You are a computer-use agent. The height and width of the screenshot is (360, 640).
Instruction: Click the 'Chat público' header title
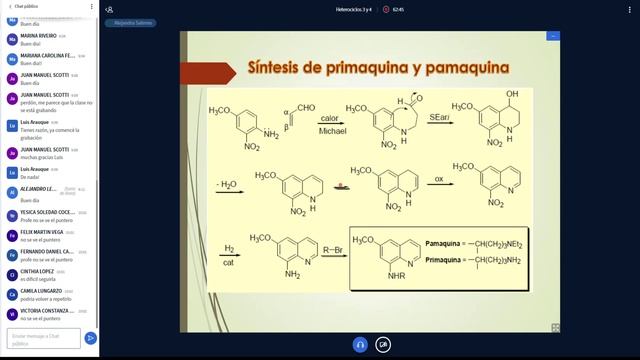click(26, 7)
